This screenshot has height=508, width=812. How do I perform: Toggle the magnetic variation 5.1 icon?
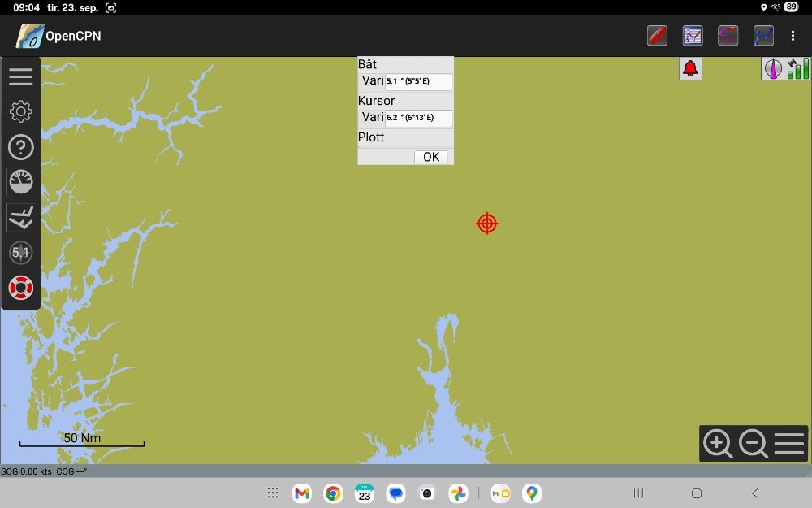pyautogui.click(x=20, y=253)
